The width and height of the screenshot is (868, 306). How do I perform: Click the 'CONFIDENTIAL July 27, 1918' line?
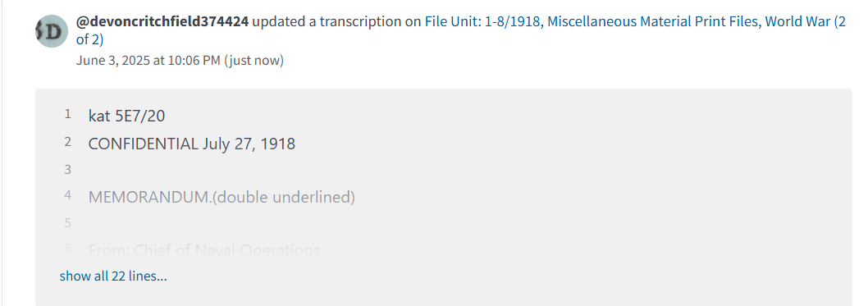(x=191, y=144)
